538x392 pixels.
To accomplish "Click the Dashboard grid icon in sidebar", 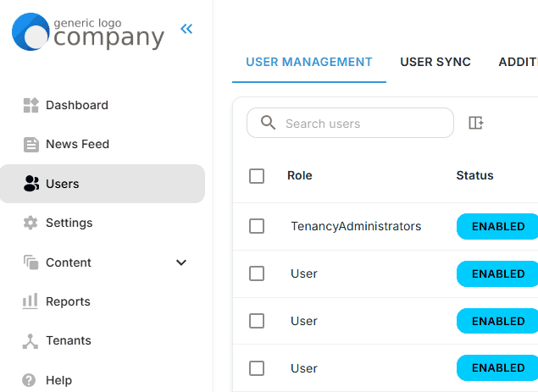I will pyautogui.click(x=31, y=105).
